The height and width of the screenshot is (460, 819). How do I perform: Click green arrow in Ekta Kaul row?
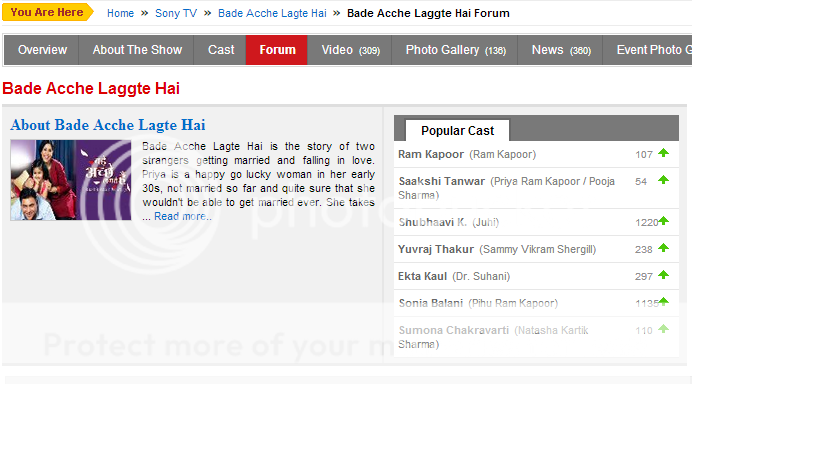pyautogui.click(x=663, y=276)
